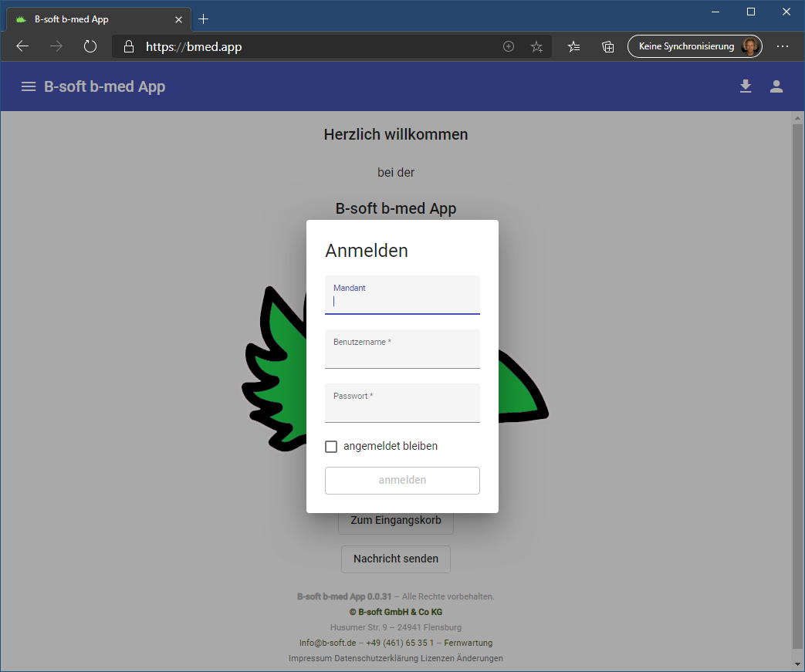
Task: View site info via lock icon
Action: tap(129, 46)
